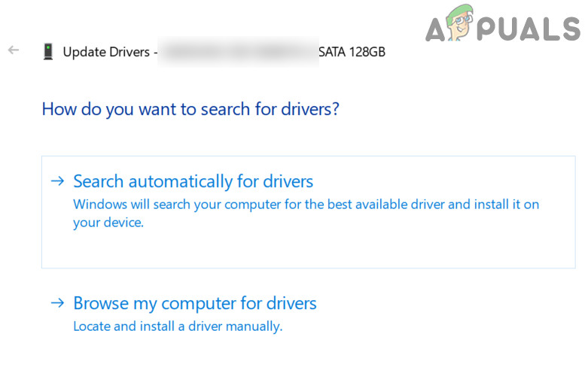Screen dimensions: 588x379
Task: Click the SATA 128GB label in title
Action: coord(352,52)
